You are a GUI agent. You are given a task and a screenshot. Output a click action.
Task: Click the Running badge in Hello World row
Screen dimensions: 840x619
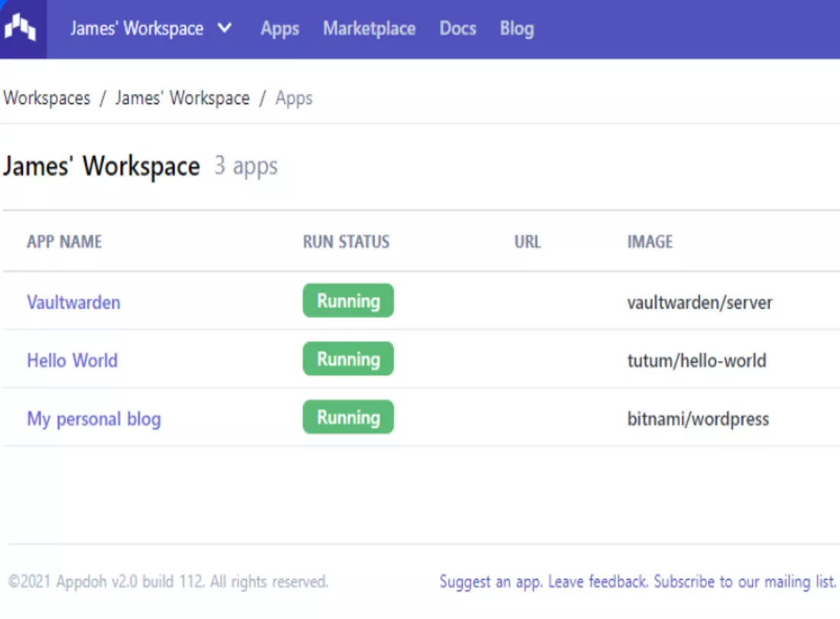[x=348, y=359]
